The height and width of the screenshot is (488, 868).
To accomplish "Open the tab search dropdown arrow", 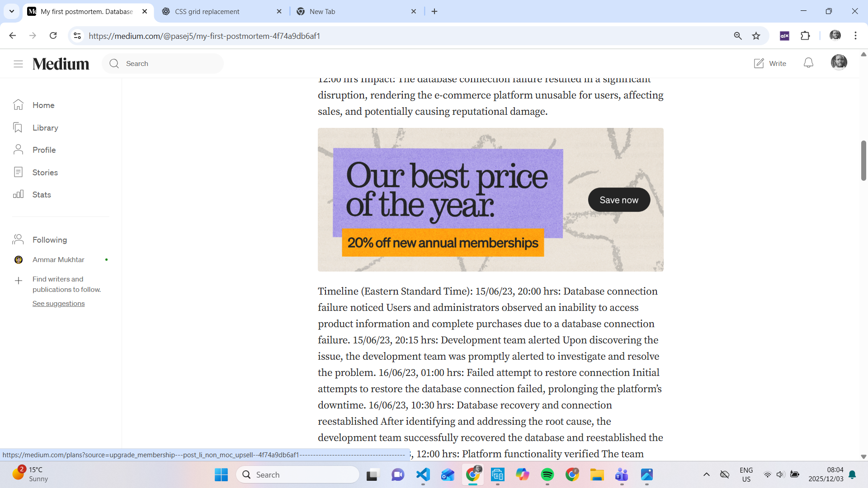I will [x=12, y=11].
